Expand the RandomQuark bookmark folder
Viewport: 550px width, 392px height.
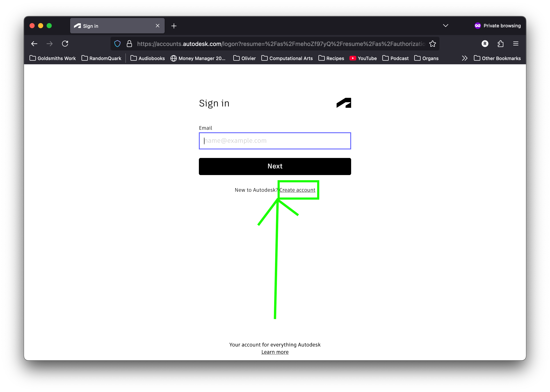coord(101,58)
